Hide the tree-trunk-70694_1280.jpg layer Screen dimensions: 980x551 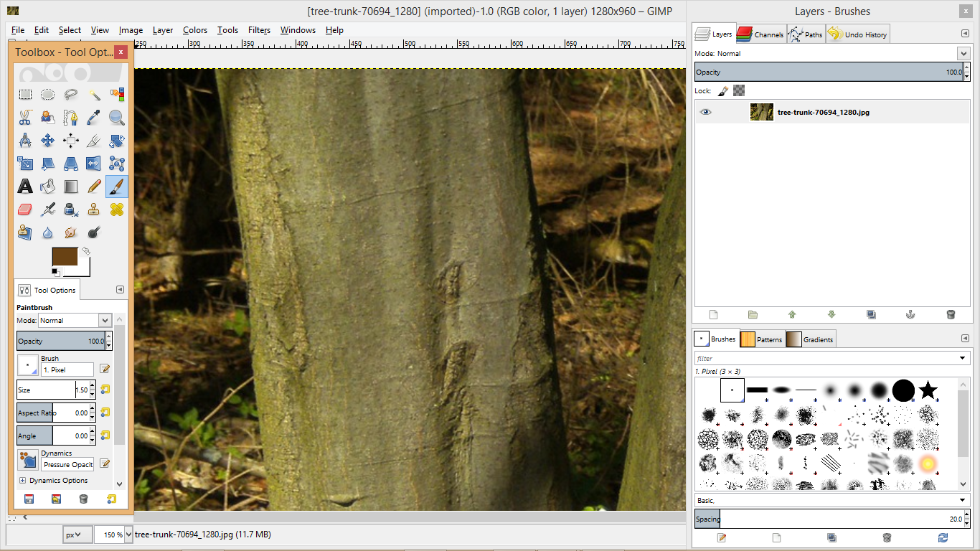click(x=706, y=112)
